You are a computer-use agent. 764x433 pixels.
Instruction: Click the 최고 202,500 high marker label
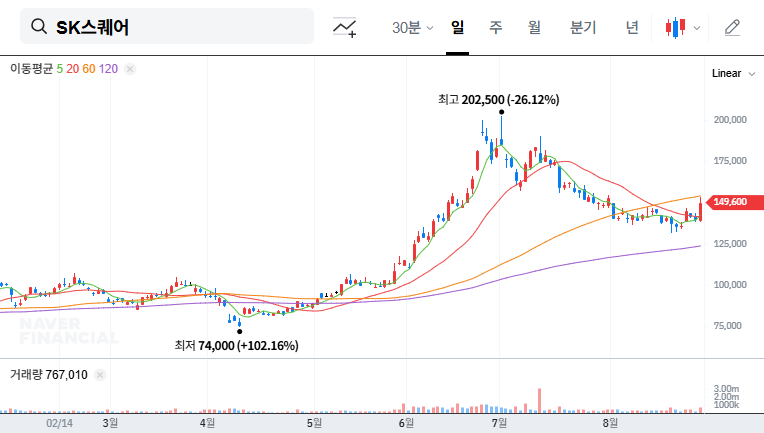[498, 100]
